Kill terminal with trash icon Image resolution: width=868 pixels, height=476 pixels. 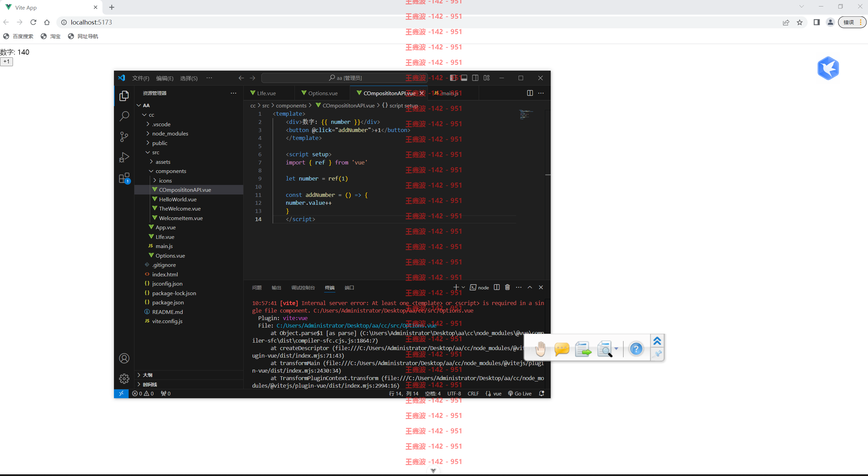click(x=507, y=287)
